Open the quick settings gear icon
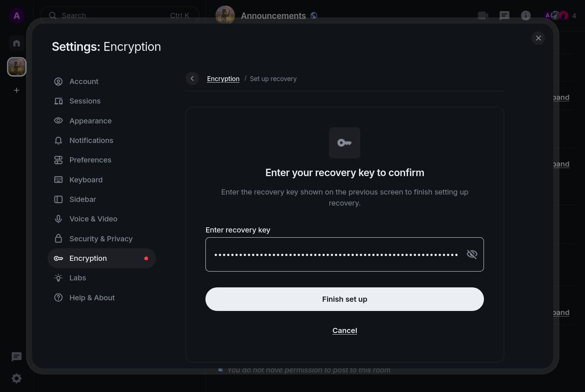 tap(17, 378)
